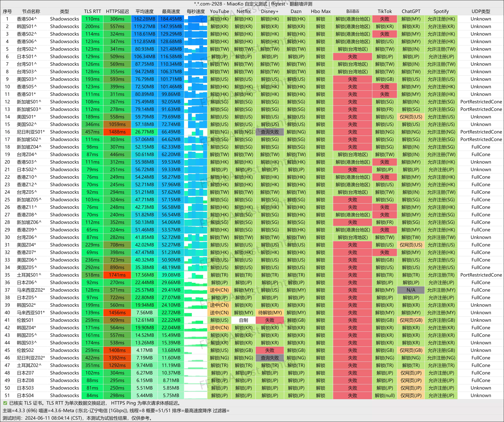
Task: Click the TikTok 失败 cell for 香港S04^
Action: [385, 19]
